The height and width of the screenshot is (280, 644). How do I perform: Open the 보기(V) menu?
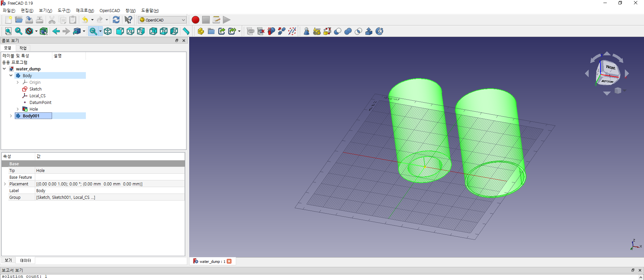45,11
